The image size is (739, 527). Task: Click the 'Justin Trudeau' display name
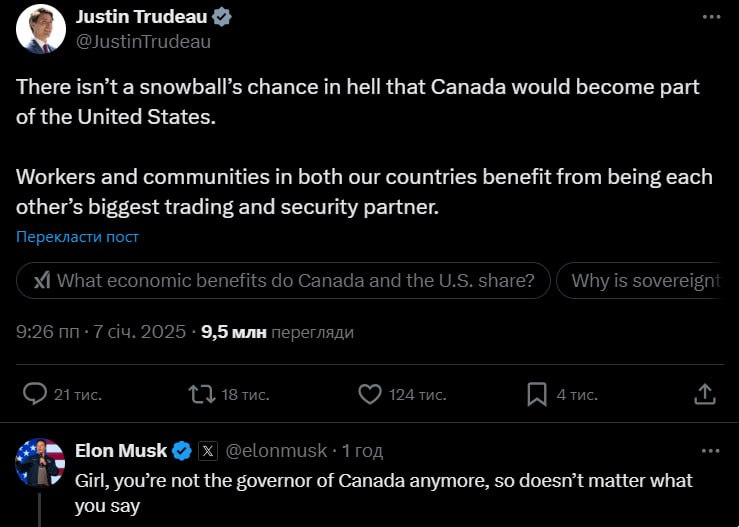pyautogui.click(x=142, y=17)
